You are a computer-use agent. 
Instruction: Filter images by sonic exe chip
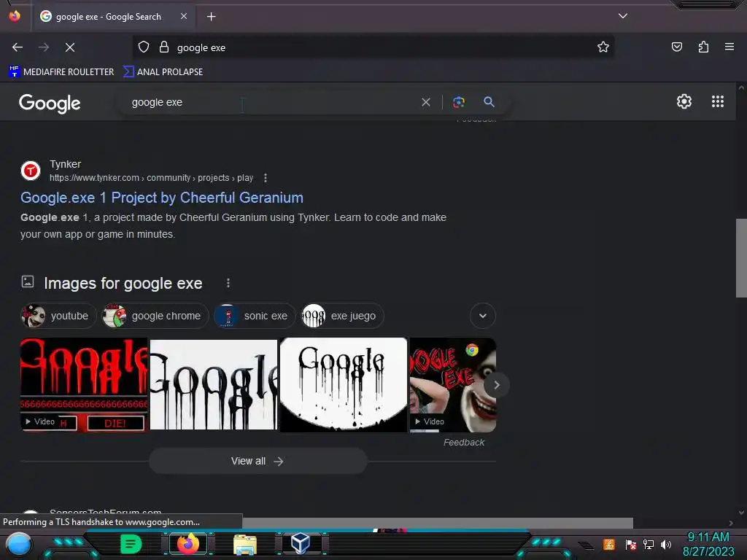point(255,316)
